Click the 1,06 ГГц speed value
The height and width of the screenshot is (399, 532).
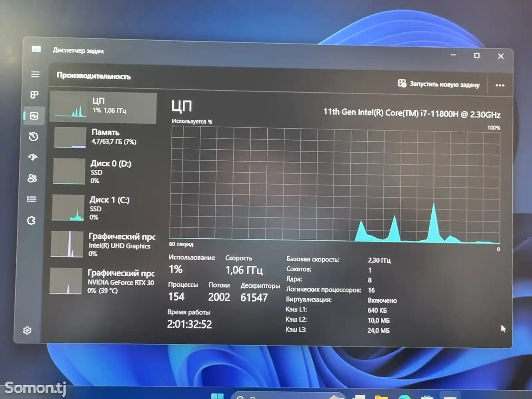pos(244,270)
